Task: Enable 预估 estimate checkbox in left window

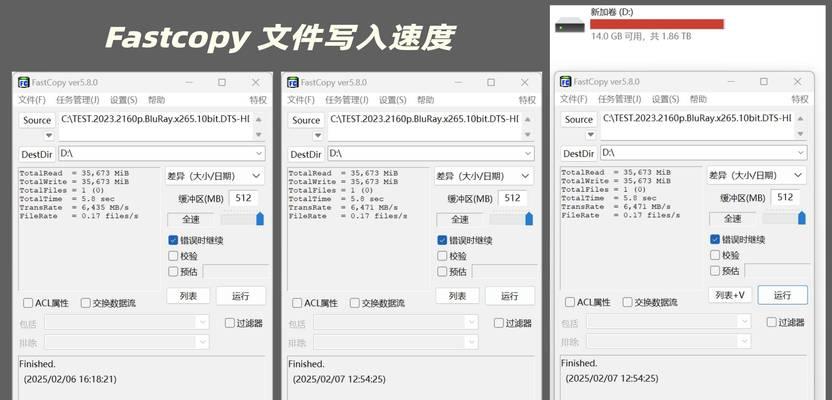Action: coord(173,272)
